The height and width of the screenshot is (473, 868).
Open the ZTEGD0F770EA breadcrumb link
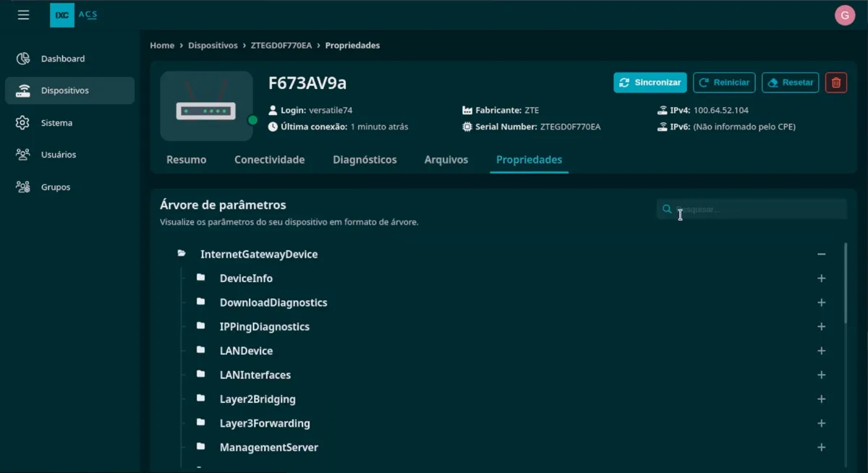point(281,46)
